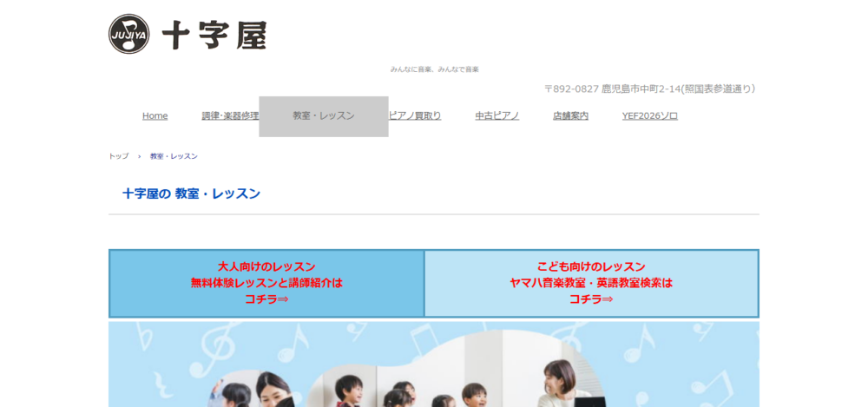The width and height of the screenshot is (868, 407).
Task: Click the 教室・レッスン breadcrumb link
Action: [174, 156]
